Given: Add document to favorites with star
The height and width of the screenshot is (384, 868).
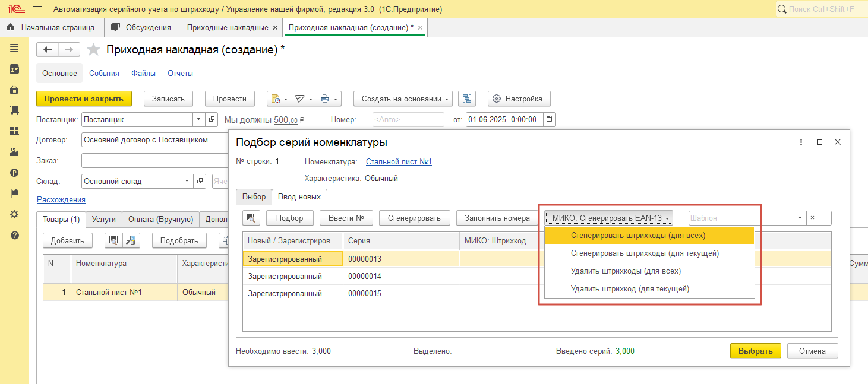Looking at the screenshot, I should tap(93, 50).
